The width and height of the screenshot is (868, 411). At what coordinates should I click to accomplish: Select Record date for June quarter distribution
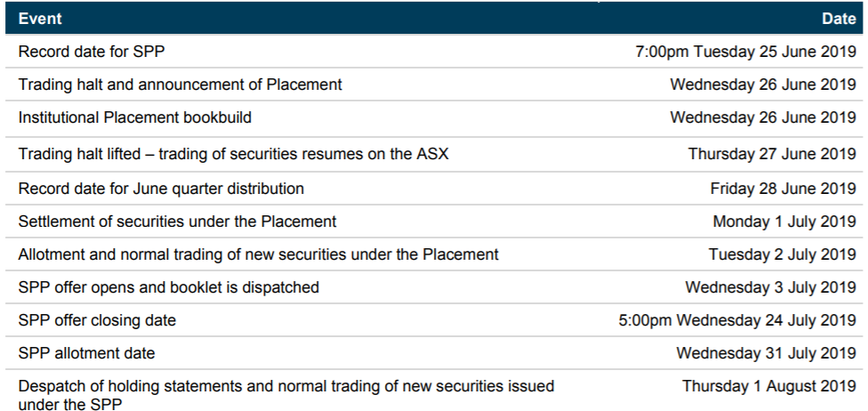(161, 189)
